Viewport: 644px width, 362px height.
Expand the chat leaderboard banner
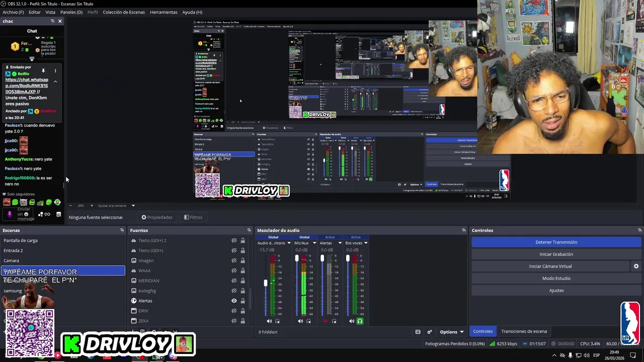point(32,59)
